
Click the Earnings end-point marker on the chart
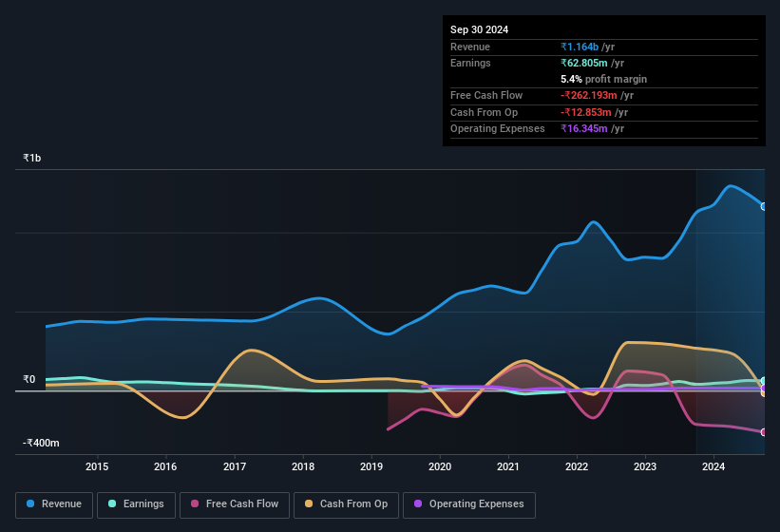tap(764, 381)
